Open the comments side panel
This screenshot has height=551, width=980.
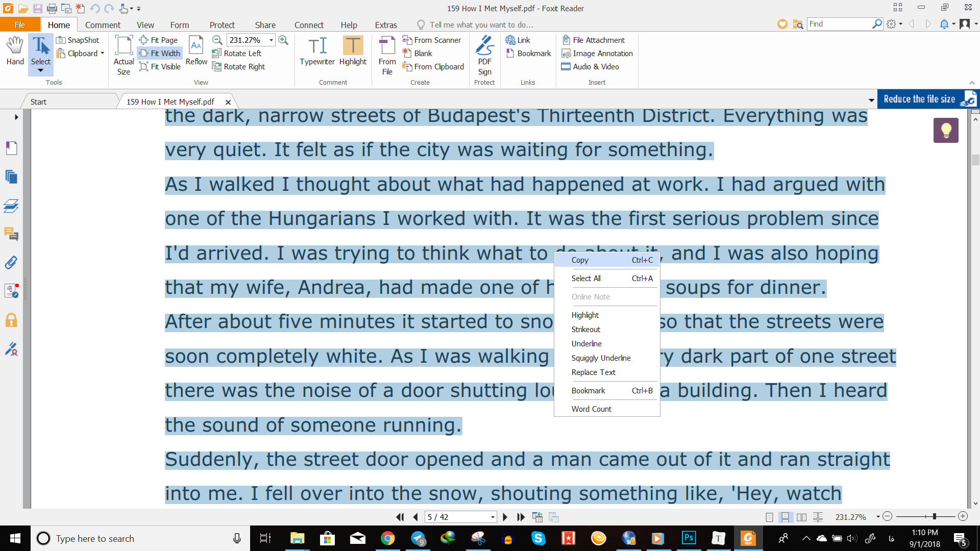(11, 234)
